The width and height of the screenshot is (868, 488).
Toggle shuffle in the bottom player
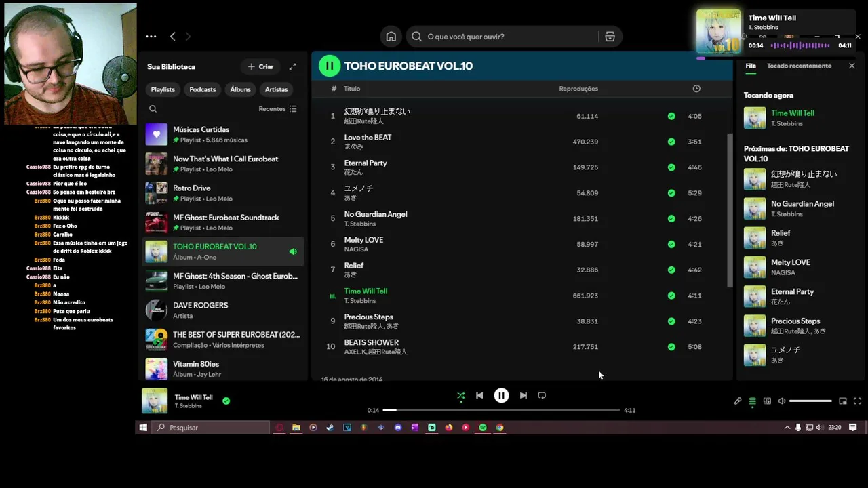click(461, 396)
